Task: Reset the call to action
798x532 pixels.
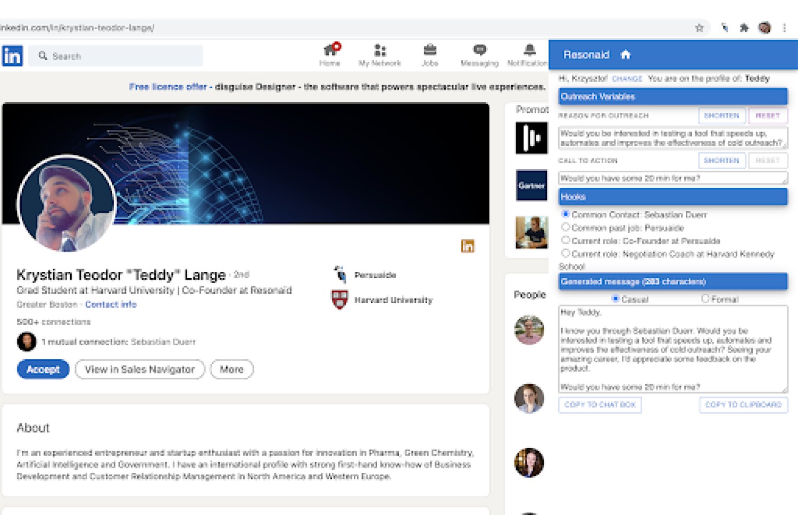Action: [768, 160]
